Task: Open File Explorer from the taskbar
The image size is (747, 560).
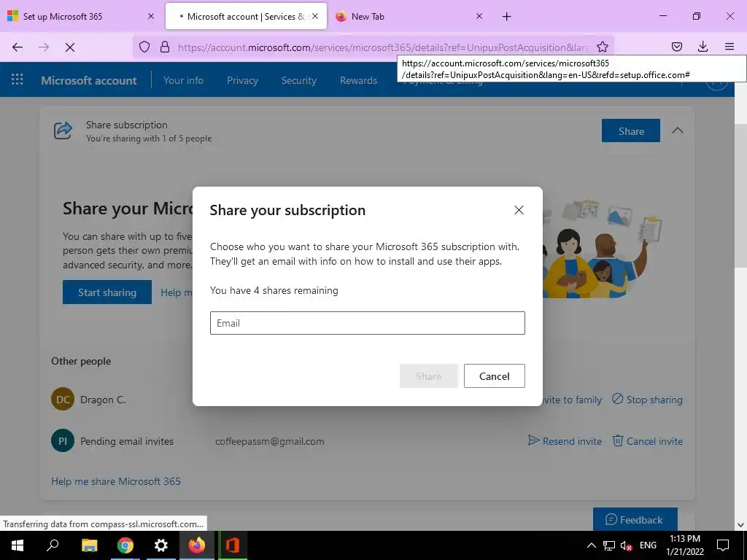Action: point(89,545)
